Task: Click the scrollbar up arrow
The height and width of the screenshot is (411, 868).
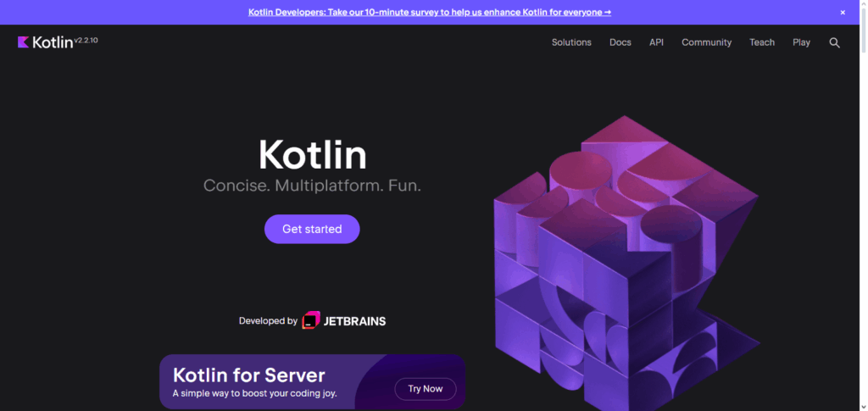Action: point(863,4)
